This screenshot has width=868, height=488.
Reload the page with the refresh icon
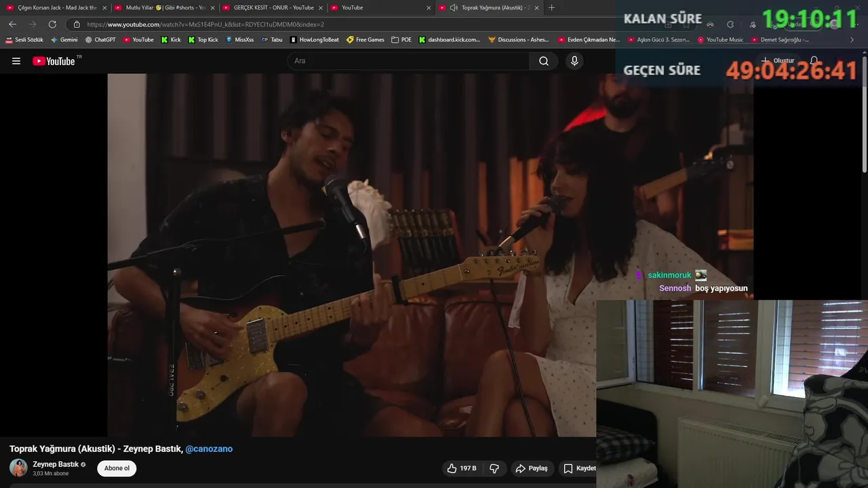coord(52,24)
